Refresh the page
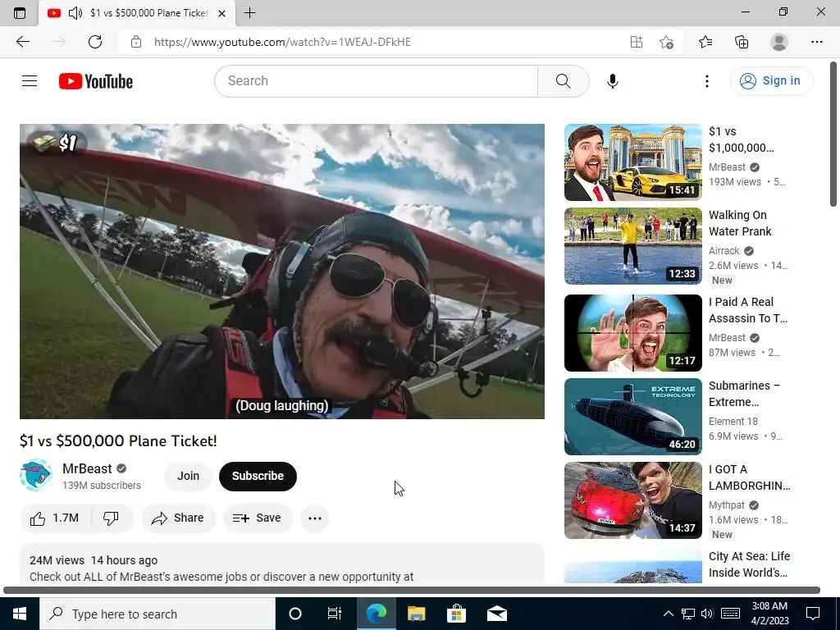The image size is (840, 630). coord(95,42)
